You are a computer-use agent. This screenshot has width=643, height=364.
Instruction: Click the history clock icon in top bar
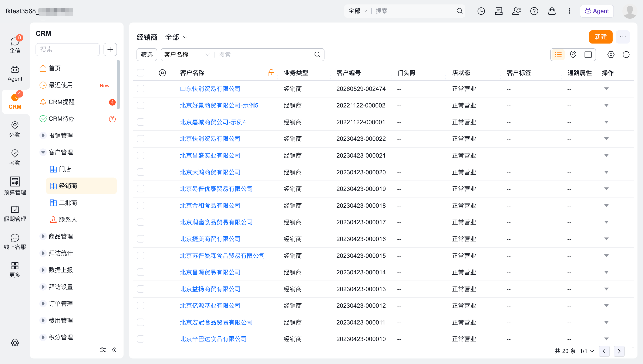(481, 11)
